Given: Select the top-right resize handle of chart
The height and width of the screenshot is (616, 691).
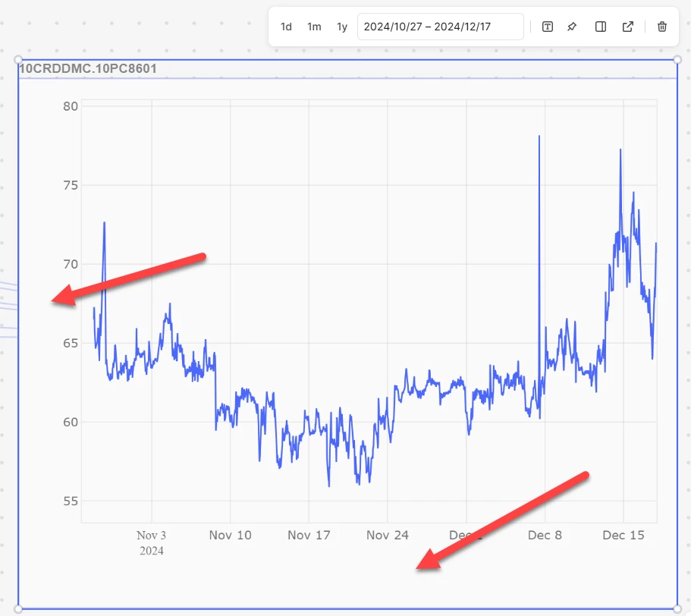Looking at the screenshot, I should coord(677,59).
